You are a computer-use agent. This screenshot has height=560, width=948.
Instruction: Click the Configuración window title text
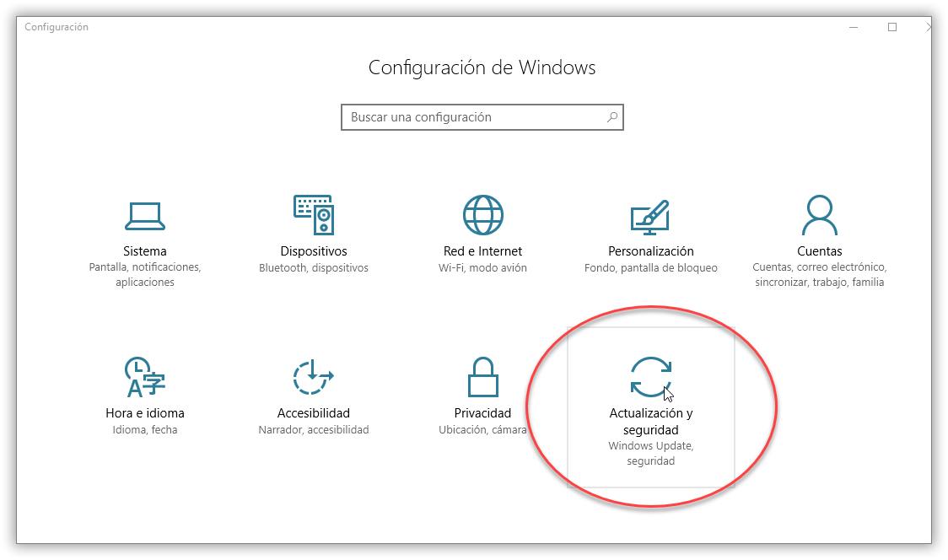(57, 27)
